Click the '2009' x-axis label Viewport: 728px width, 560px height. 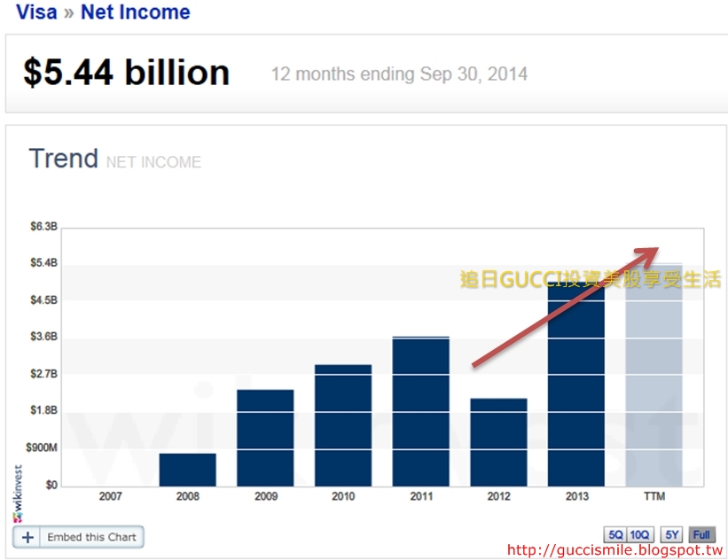coord(265,496)
